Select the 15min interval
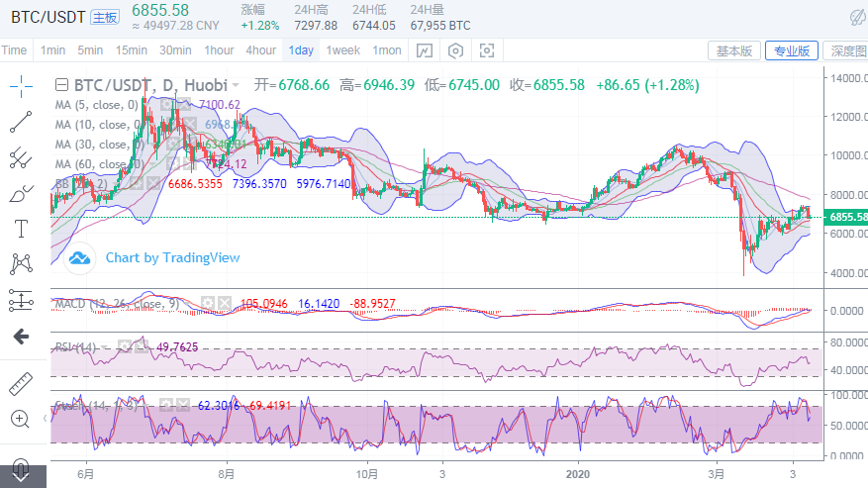Image resolution: width=868 pixels, height=488 pixels. pyautogui.click(x=132, y=50)
